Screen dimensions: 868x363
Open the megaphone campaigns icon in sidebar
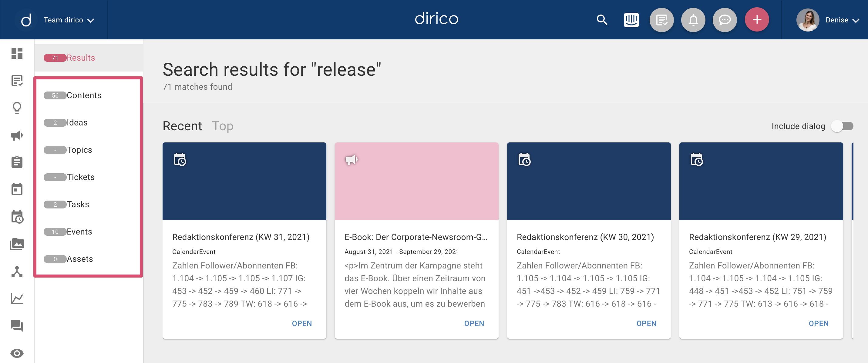(17, 135)
